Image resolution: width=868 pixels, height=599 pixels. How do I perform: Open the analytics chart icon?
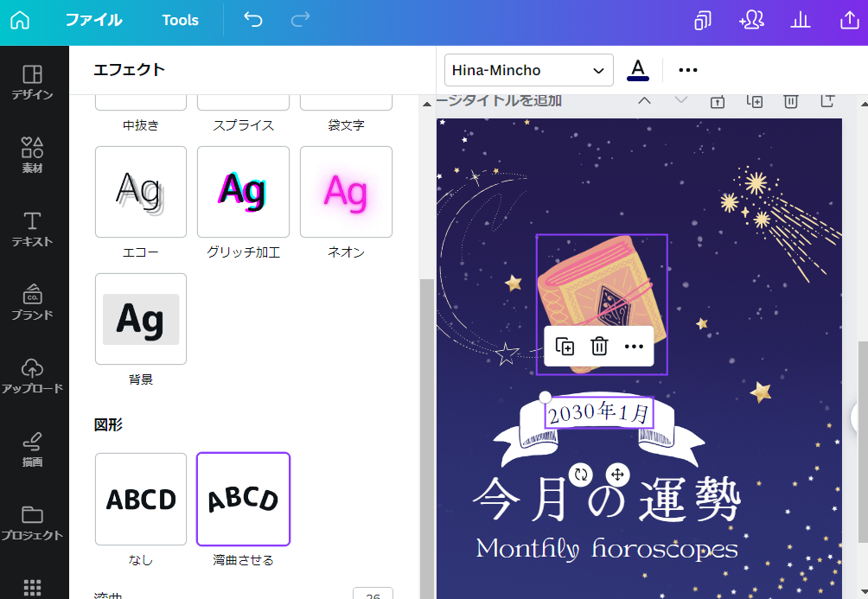[x=800, y=21]
